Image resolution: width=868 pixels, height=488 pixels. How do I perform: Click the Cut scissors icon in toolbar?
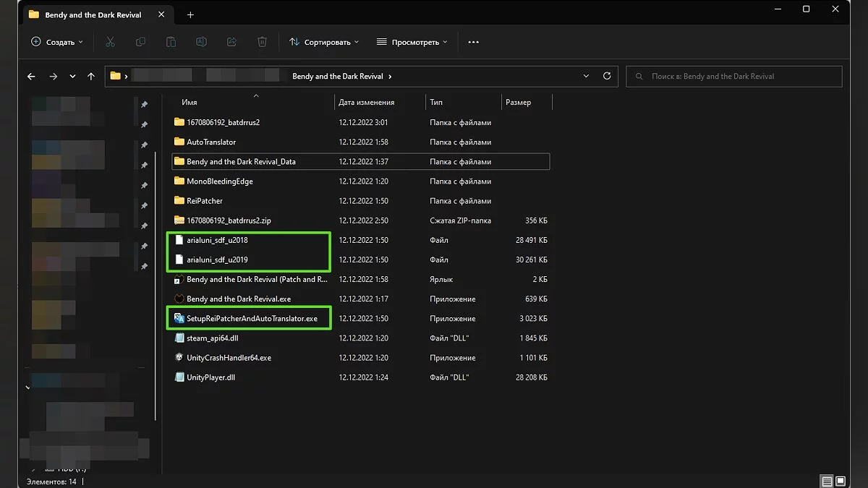coord(110,42)
